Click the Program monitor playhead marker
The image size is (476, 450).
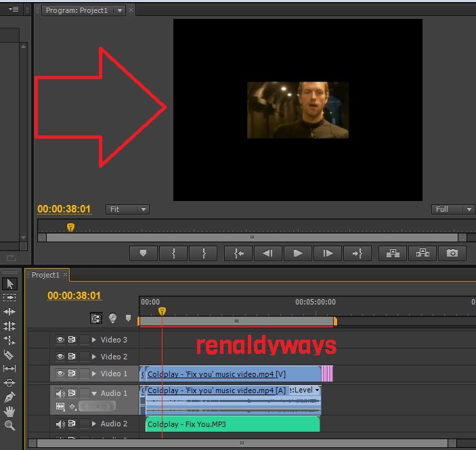[70, 227]
